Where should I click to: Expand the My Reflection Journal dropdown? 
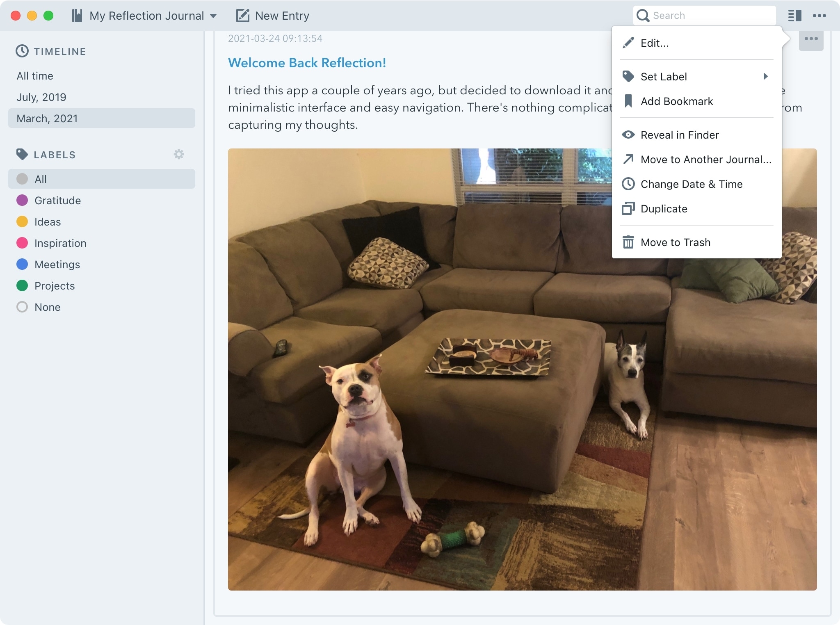tap(214, 16)
